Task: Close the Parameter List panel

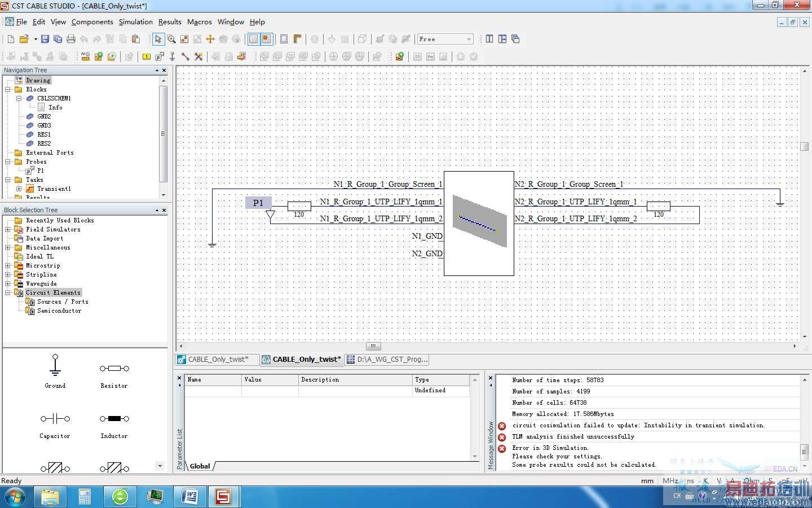Action: [180, 378]
